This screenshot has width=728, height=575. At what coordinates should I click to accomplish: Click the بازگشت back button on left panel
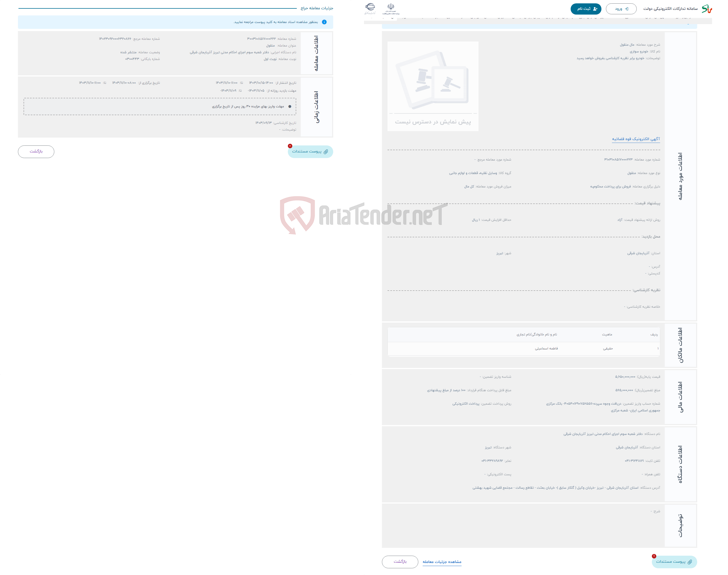click(37, 151)
